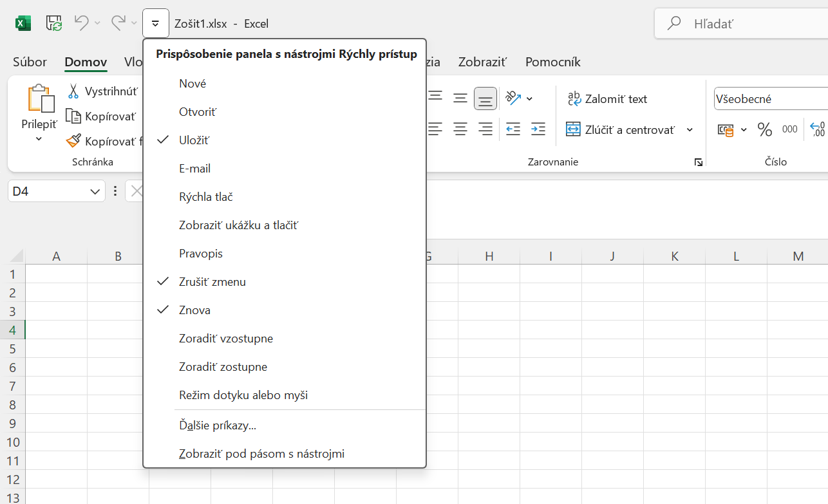Open the text orientation dropdown arrow
Image resolution: width=828 pixels, height=504 pixels.
(529, 98)
